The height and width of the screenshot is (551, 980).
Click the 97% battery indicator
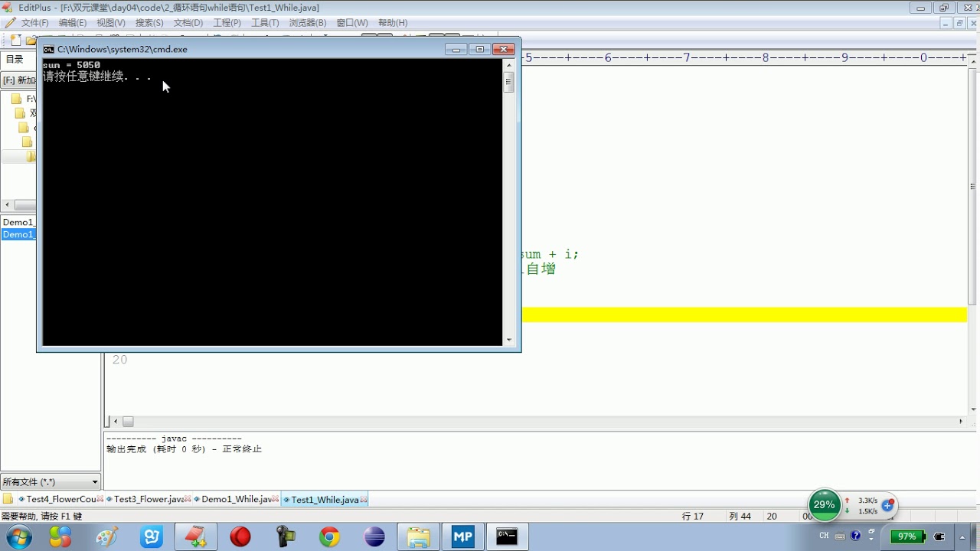[908, 536]
